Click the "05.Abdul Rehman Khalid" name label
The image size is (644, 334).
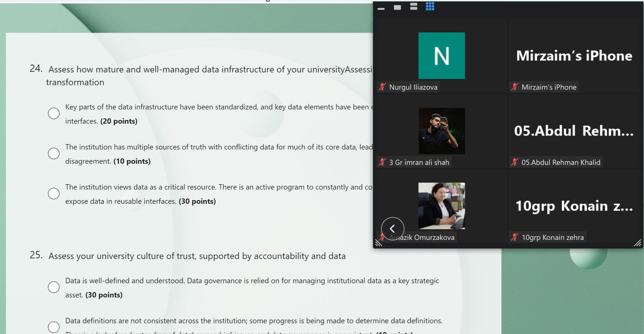pyautogui.click(x=561, y=162)
